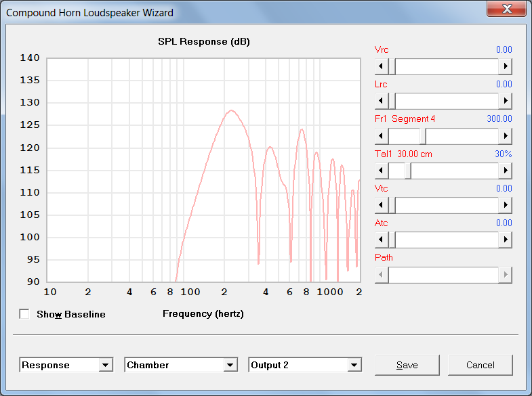Decrease Tal1 with left arrow
Viewport: 532px width, 396px height.
[382, 171]
